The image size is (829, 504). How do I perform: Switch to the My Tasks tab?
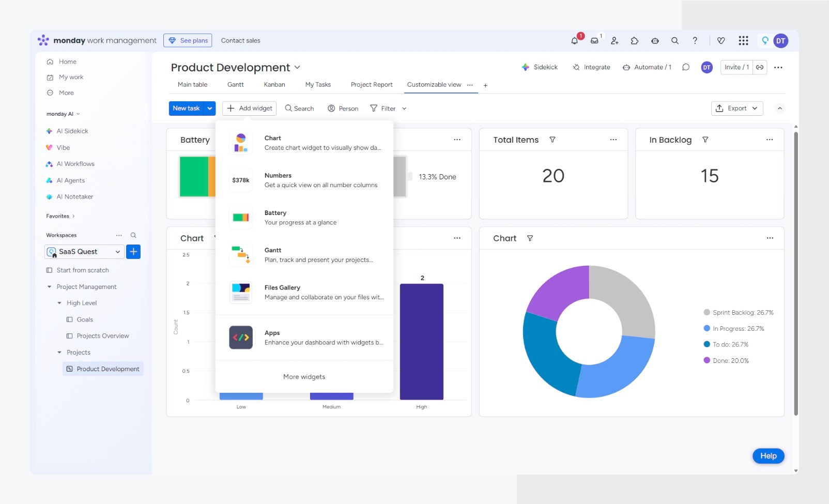click(318, 85)
